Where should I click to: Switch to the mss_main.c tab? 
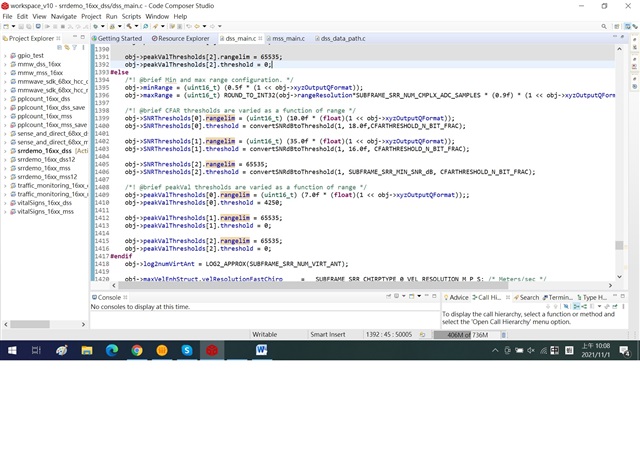[288, 38]
